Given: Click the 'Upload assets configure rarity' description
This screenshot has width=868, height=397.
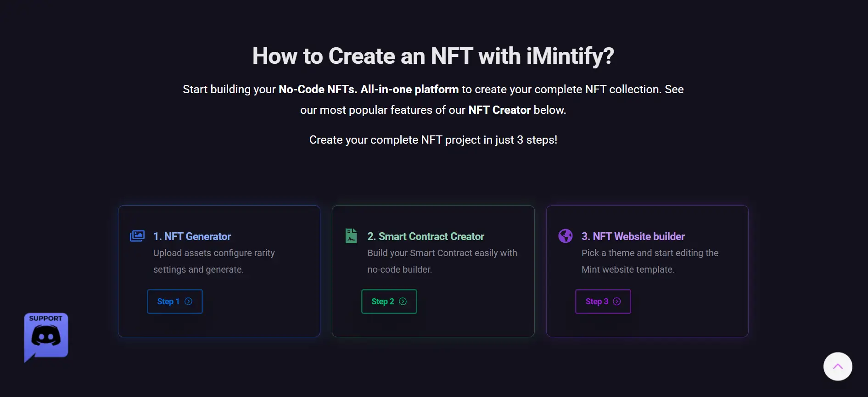Looking at the screenshot, I should coord(214,253).
